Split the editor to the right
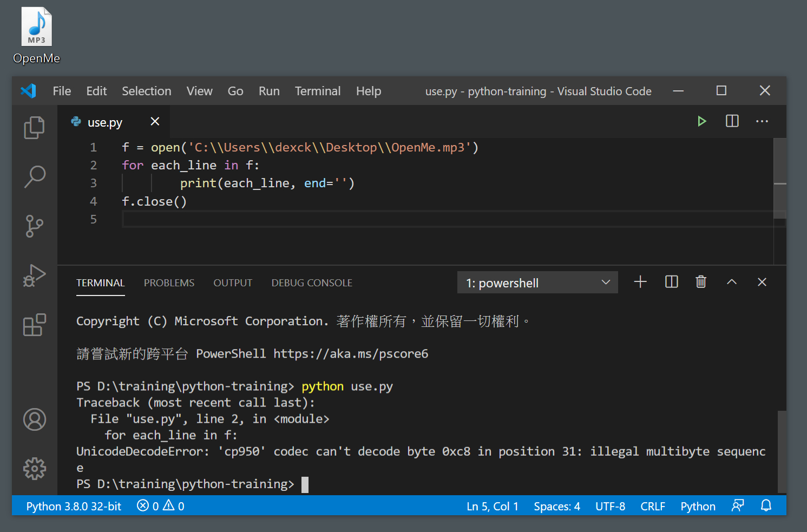 click(x=732, y=121)
